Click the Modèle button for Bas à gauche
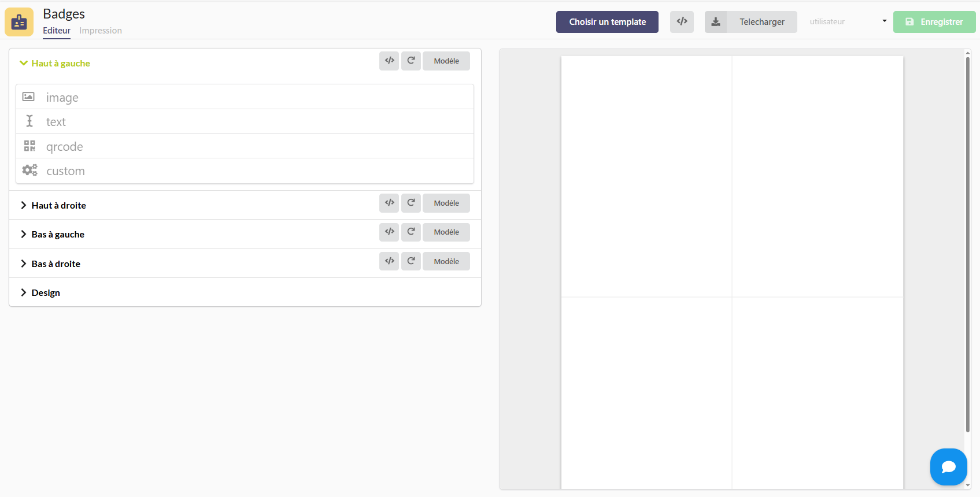Image resolution: width=980 pixels, height=497 pixels. [x=446, y=232]
